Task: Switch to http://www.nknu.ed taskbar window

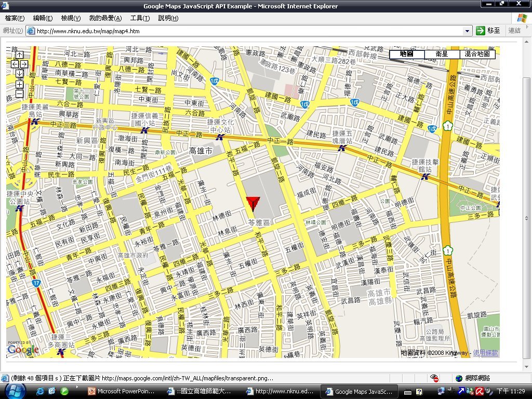Action: [280, 391]
